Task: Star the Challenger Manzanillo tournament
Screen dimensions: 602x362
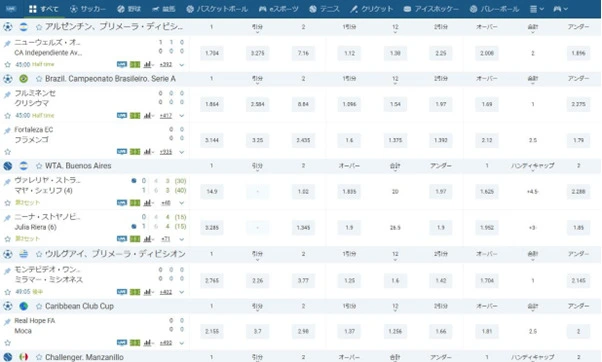Action: tap(39, 357)
